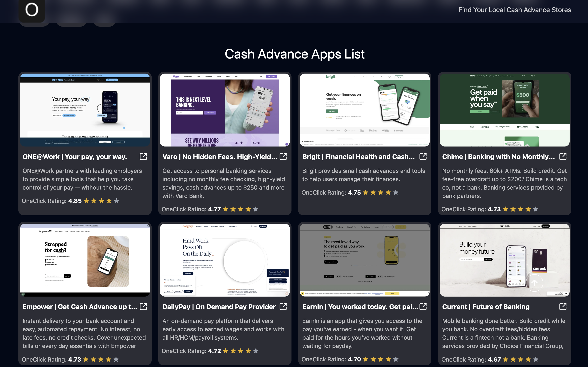Click DailyPay description about on-demand pay platform
The height and width of the screenshot is (367, 588).
coord(223,329)
